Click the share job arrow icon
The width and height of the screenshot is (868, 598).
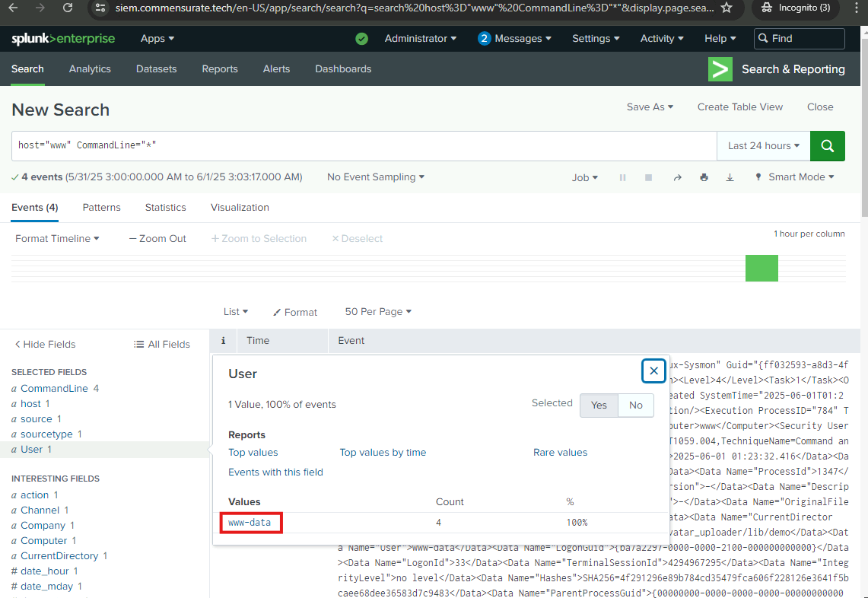click(677, 177)
